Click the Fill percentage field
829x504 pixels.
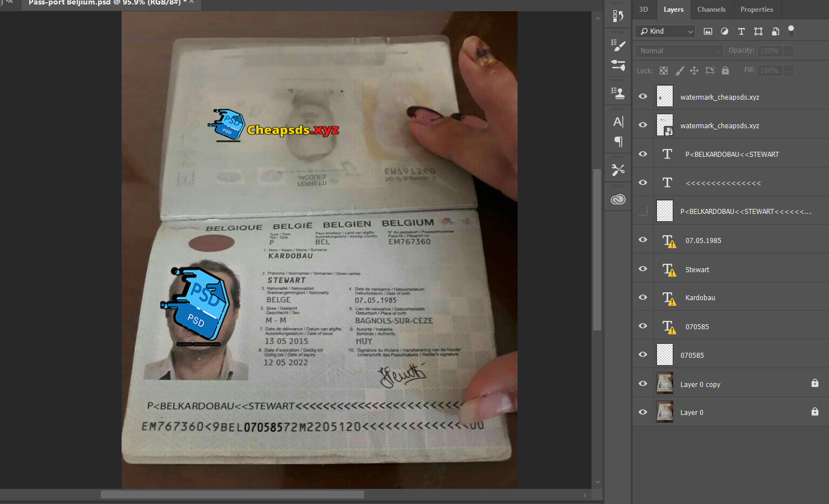point(770,71)
